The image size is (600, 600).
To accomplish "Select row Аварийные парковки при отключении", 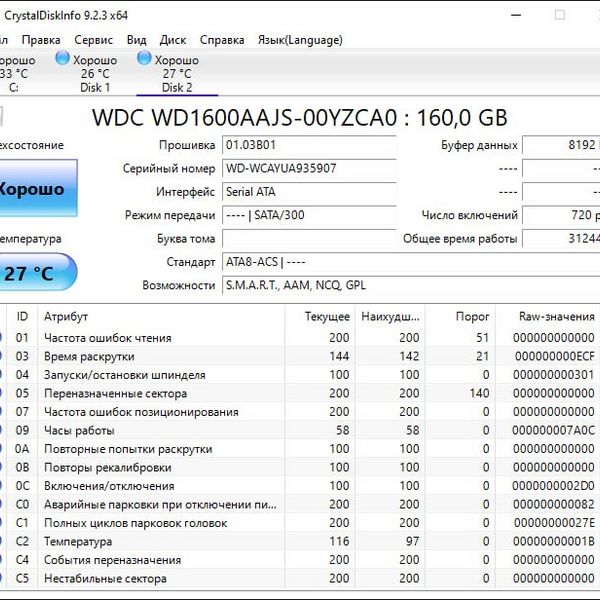I will coord(300,504).
